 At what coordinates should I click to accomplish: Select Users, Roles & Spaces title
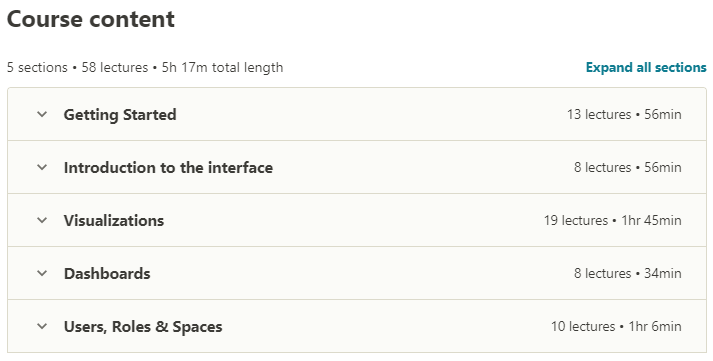(143, 326)
